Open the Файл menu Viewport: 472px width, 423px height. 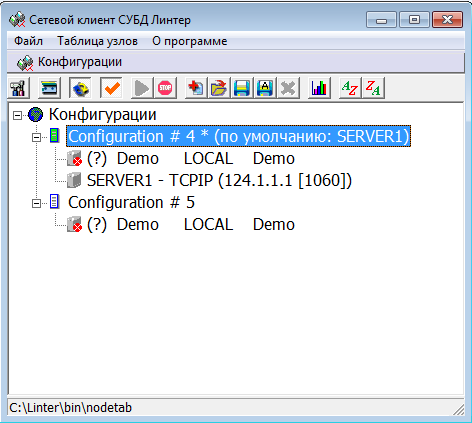click(x=28, y=41)
